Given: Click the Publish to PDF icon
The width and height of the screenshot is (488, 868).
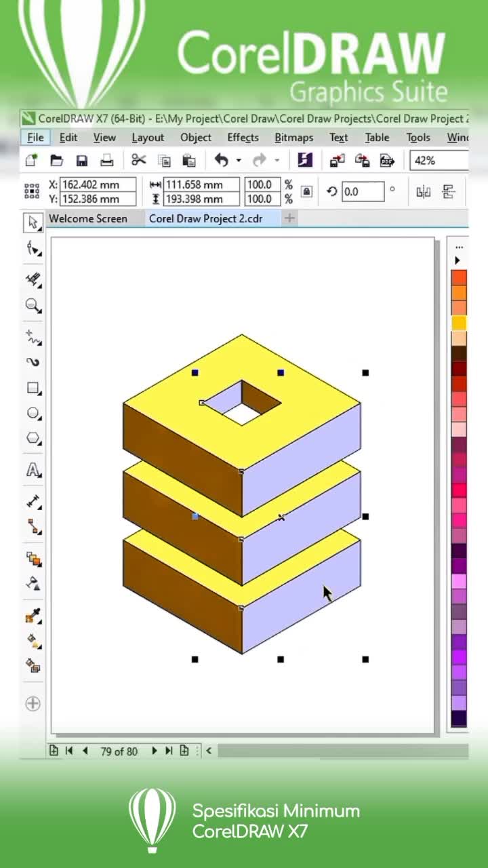Looking at the screenshot, I should [387, 161].
